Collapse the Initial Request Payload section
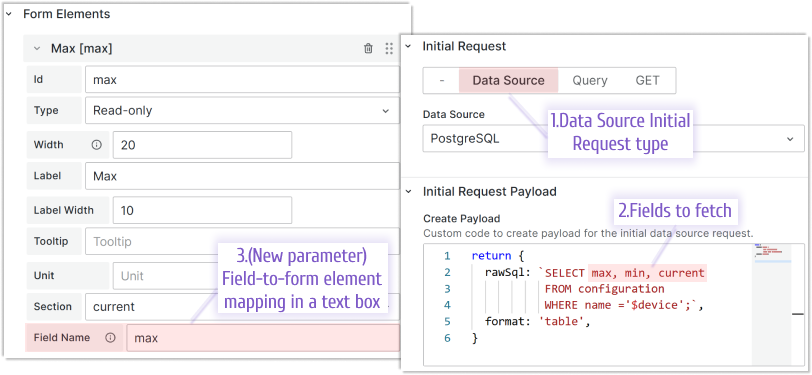Viewport: 812px width, 375px height. point(408,192)
